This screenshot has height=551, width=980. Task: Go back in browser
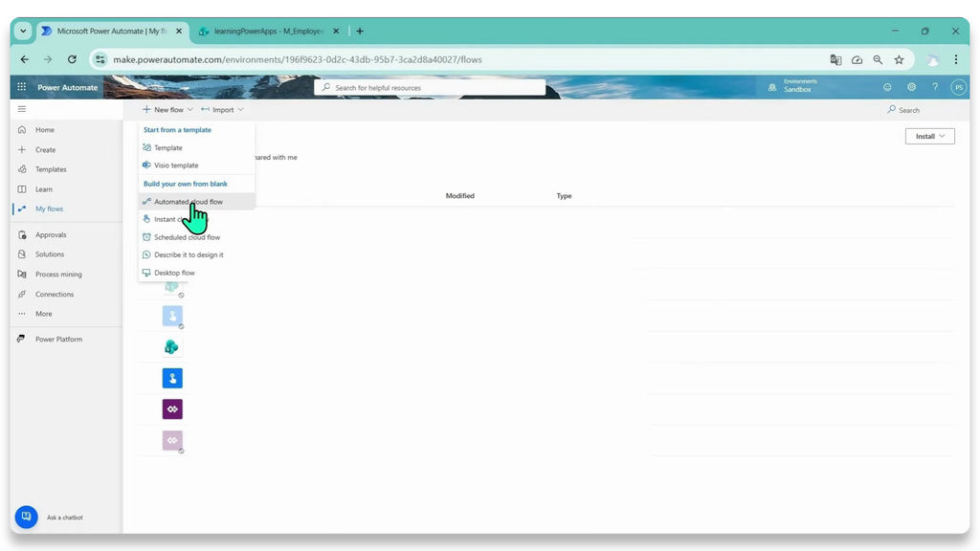coord(24,59)
